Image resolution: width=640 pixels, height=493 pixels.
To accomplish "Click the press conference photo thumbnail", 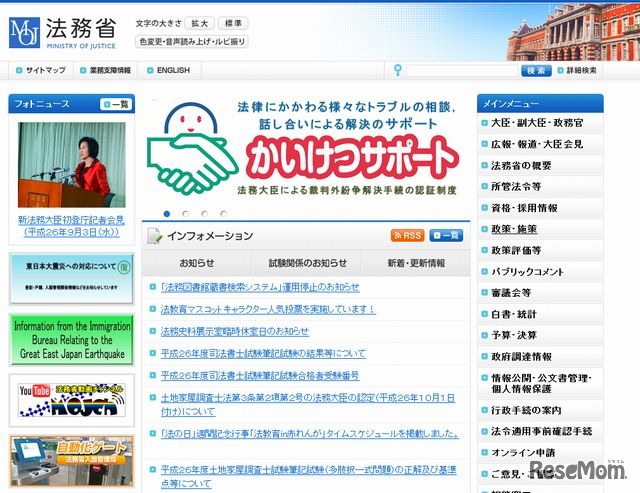I will [x=72, y=165].
